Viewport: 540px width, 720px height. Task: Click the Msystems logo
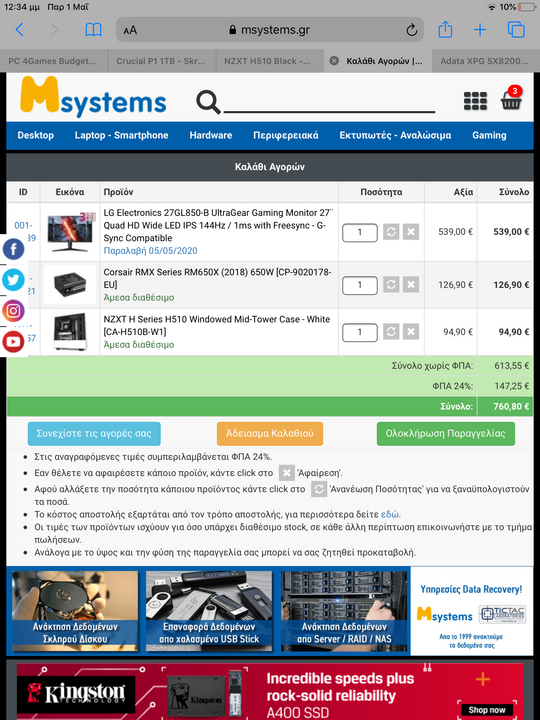click(x=93, y=96)
